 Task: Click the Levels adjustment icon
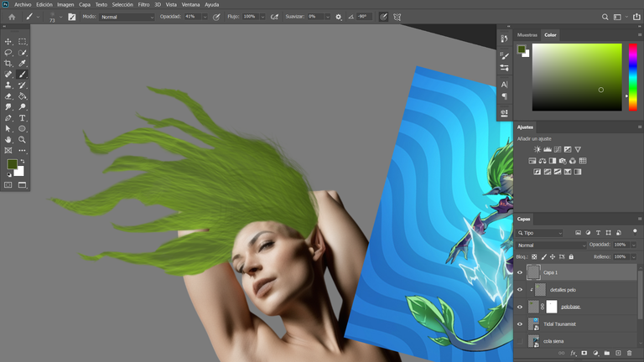548,149
